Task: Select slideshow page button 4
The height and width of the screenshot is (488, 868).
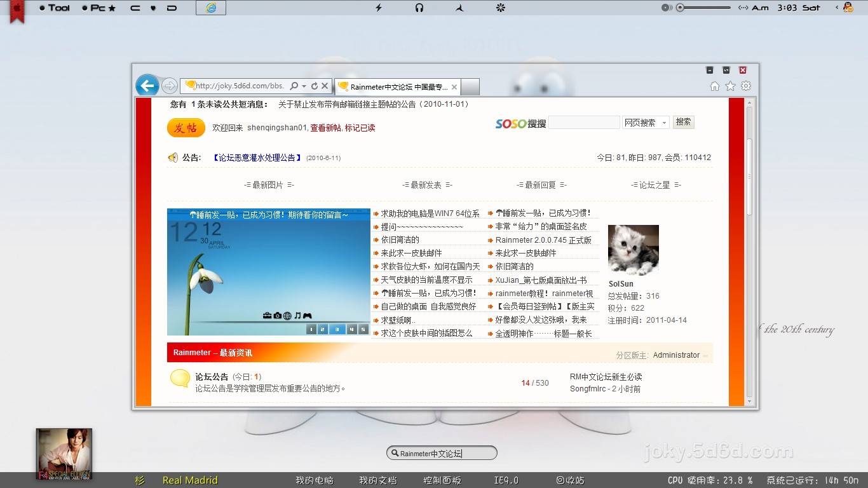Action: (351, 329)
